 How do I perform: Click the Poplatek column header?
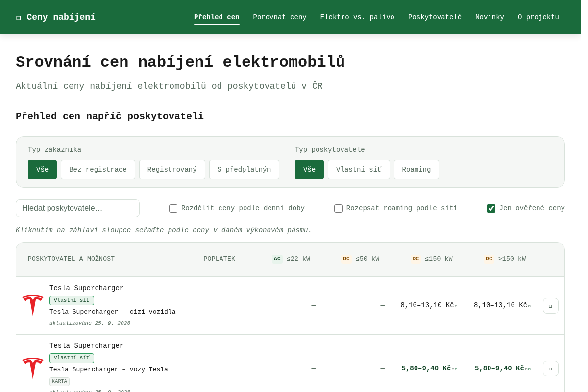(x=220, y=259)
